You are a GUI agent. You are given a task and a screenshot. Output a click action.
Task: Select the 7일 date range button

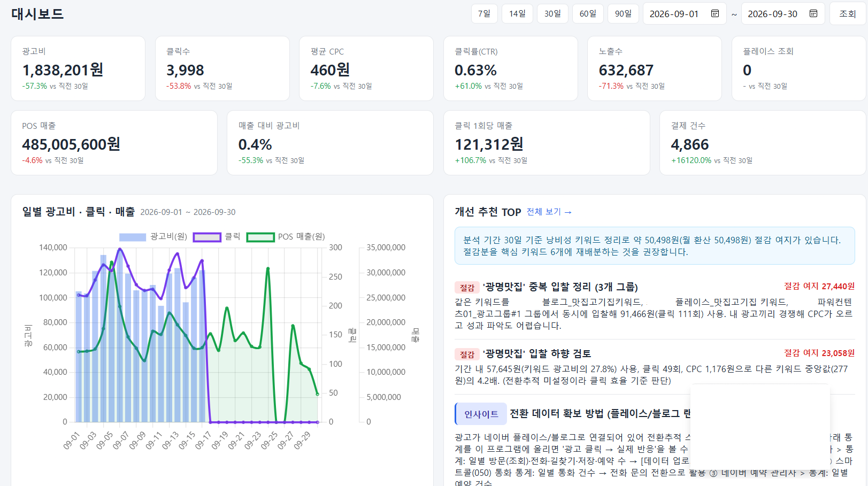485,14
